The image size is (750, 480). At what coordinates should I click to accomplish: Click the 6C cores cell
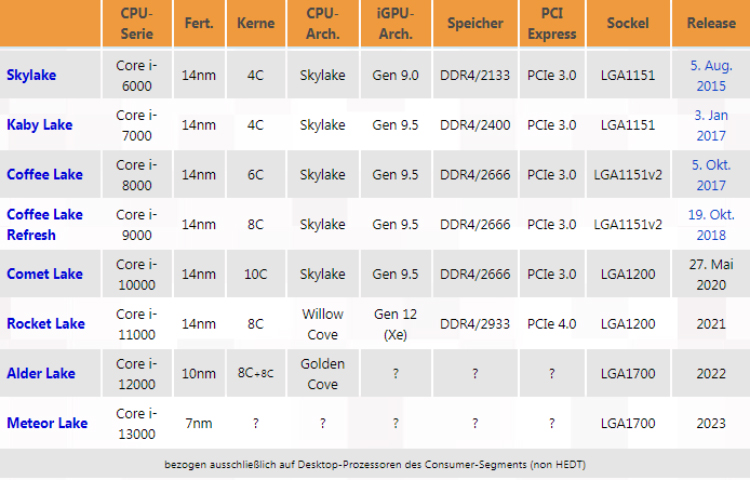tap(256, 175)
